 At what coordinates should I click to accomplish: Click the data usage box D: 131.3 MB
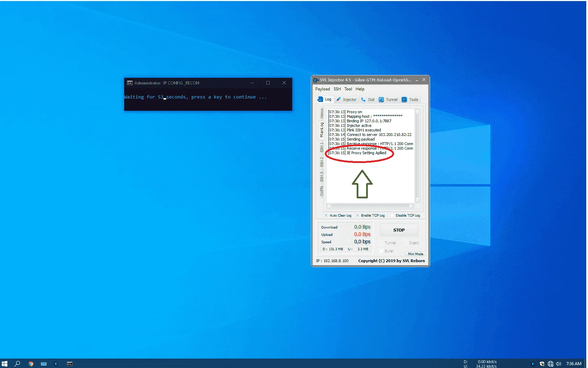(345, 249)
